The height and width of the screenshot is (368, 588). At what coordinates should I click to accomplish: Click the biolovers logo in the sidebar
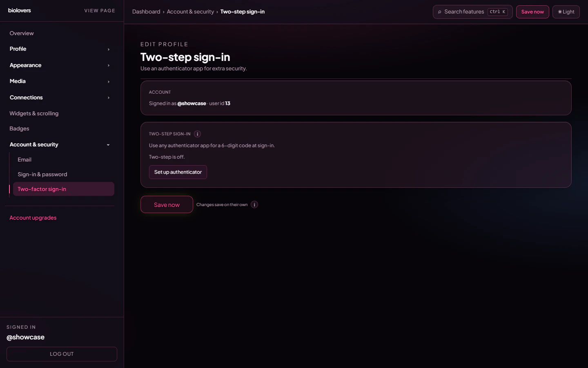point(19,10)
